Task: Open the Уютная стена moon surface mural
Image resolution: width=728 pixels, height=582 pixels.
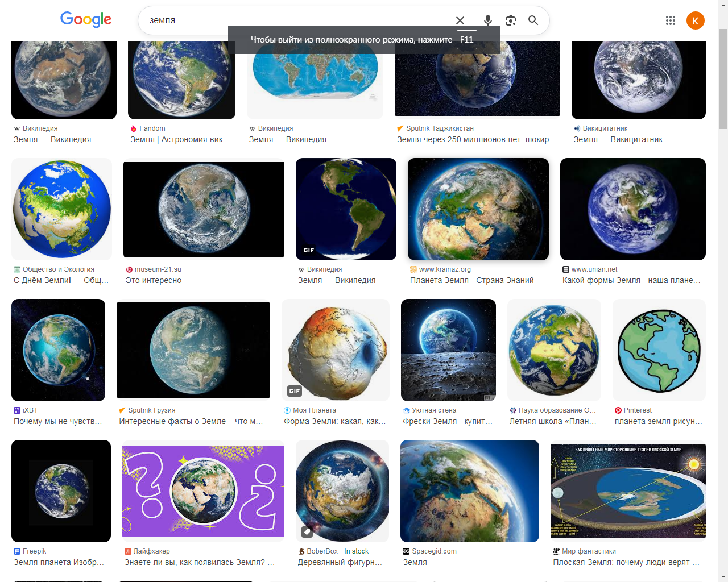Action: 448,350
